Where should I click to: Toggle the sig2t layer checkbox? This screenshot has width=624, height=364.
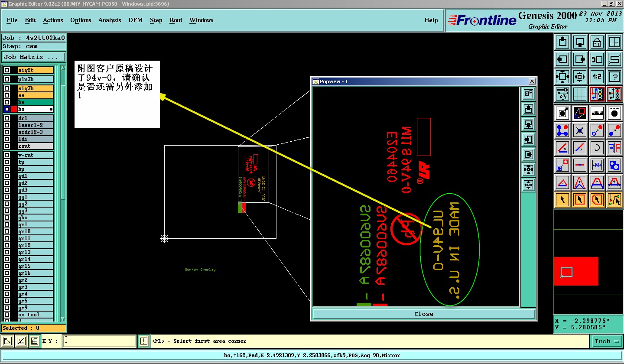tap(7, 70)
